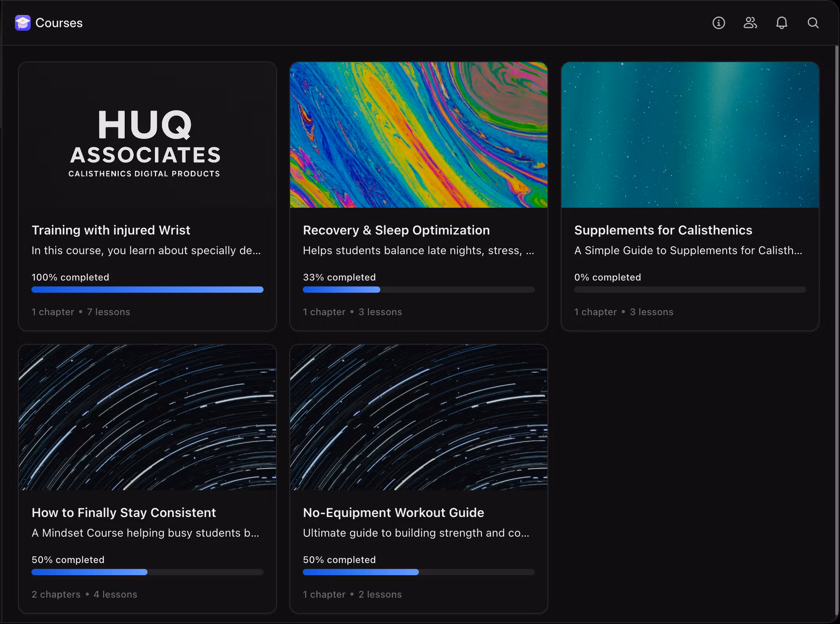Open notifications bell icon

pyautogui.click(x=781, y=23)
